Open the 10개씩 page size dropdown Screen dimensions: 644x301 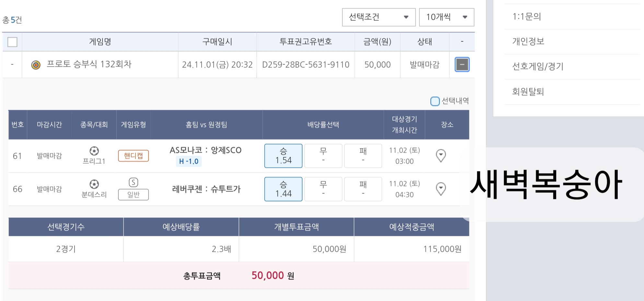[446, 17]
